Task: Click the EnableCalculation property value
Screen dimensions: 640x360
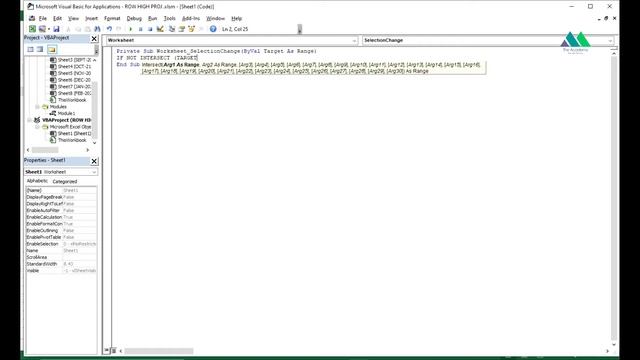Action: point(80,217)
